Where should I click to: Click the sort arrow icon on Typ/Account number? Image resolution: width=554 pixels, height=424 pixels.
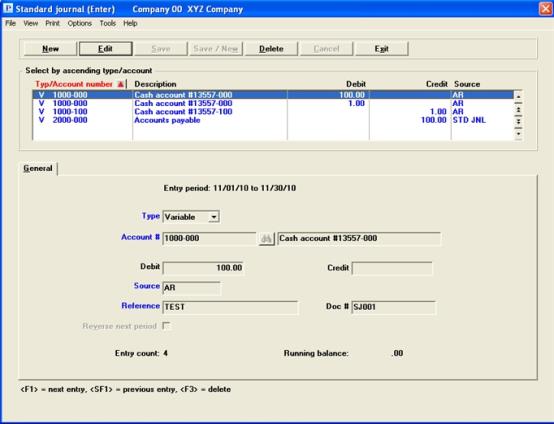(x=120, y=84)
